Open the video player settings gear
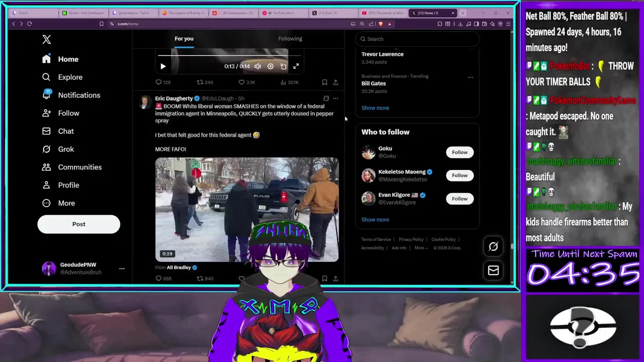This screenshot has width=644, height=362. coord(270,66)
